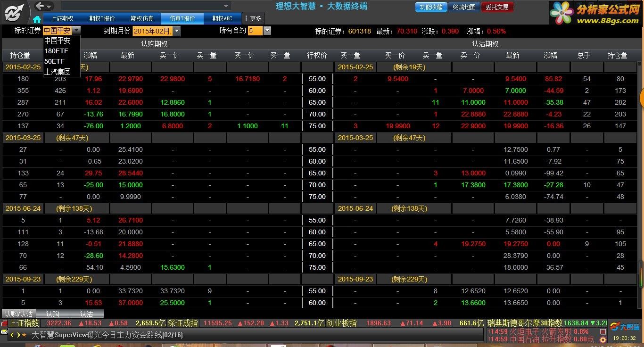Click the cyan home icon
The width and height of the screenshot is (644, 347).
37,19
